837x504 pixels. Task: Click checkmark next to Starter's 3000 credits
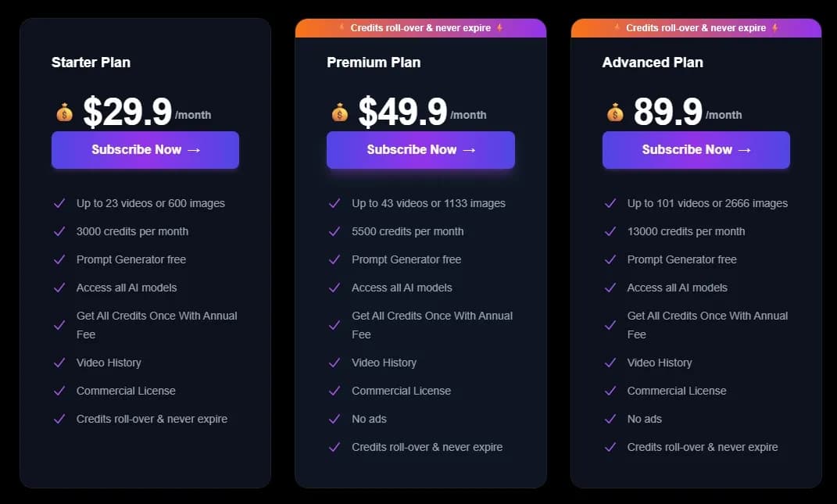[59, 231]
